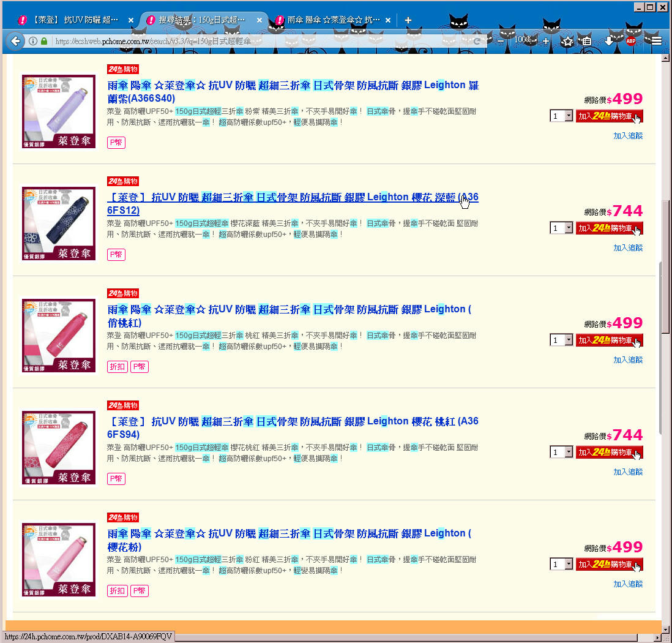Switch to the 雨傘 陽傘 ☆萊登傘☆ tab

tap(332, 20)
